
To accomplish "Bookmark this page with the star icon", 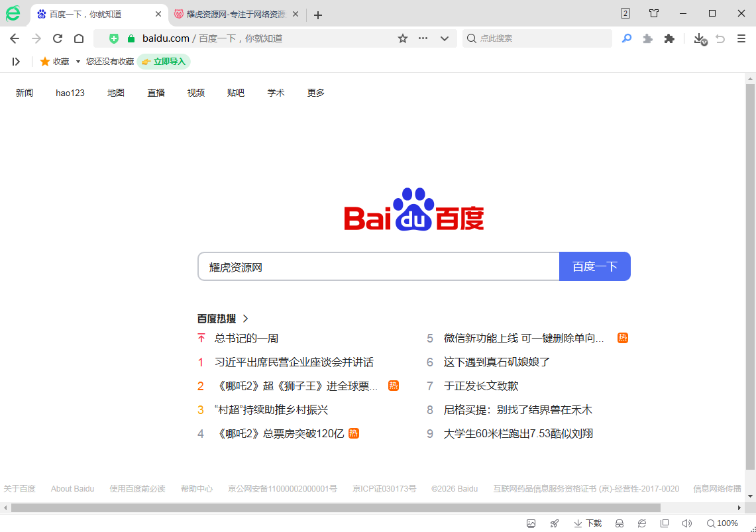I will (x=403, y=38).
